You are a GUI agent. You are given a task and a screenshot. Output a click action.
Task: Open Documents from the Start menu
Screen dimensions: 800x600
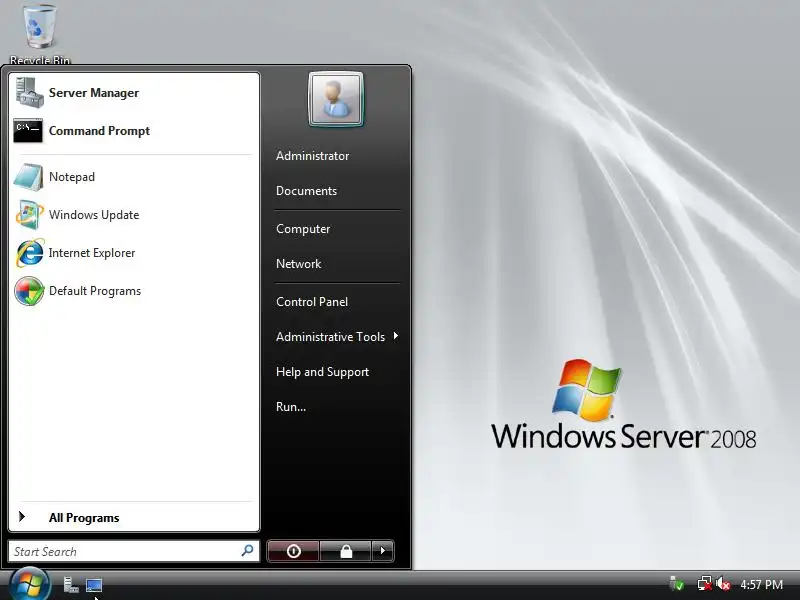[x=306, y=191]
